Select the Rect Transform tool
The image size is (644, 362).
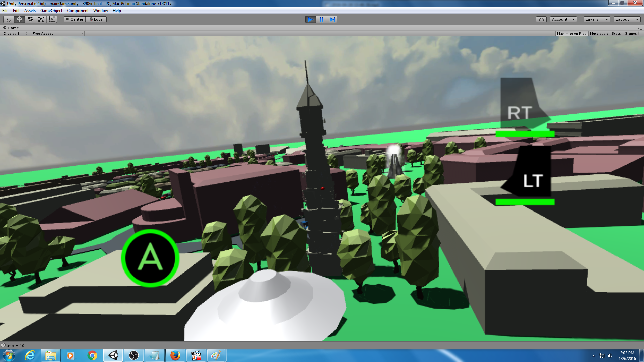(x=52, y=19)
